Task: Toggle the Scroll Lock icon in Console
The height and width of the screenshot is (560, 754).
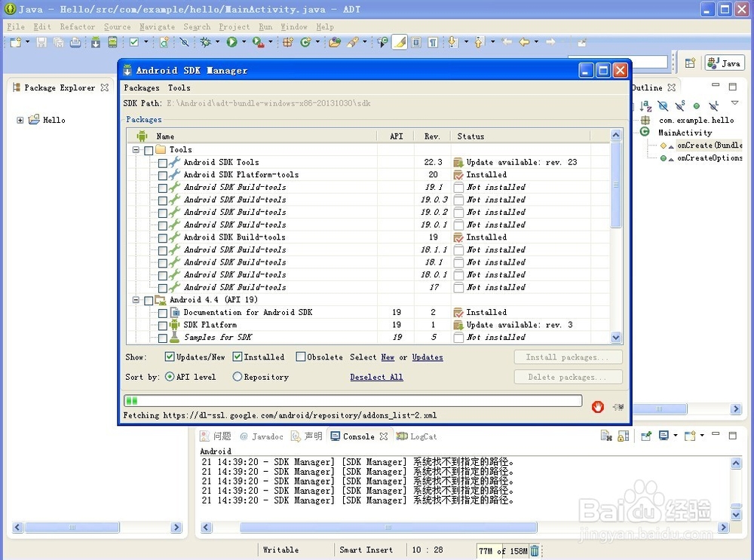Action: 624,436
